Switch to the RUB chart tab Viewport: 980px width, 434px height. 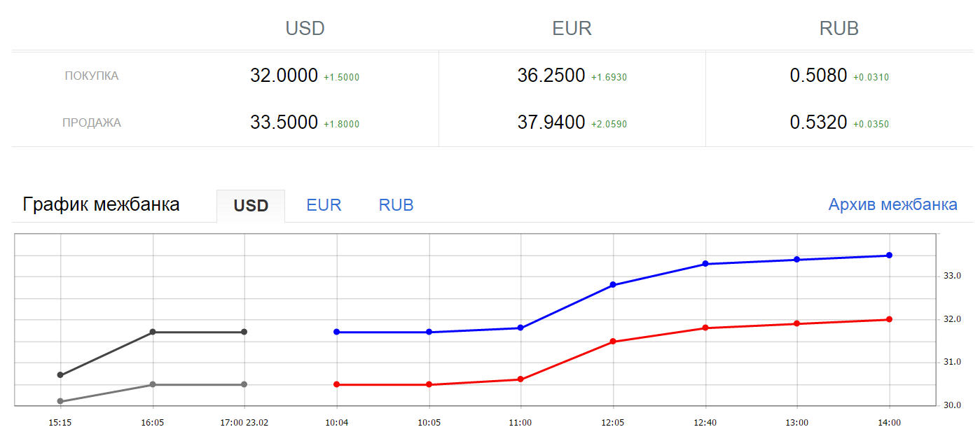tap(396, 205)
